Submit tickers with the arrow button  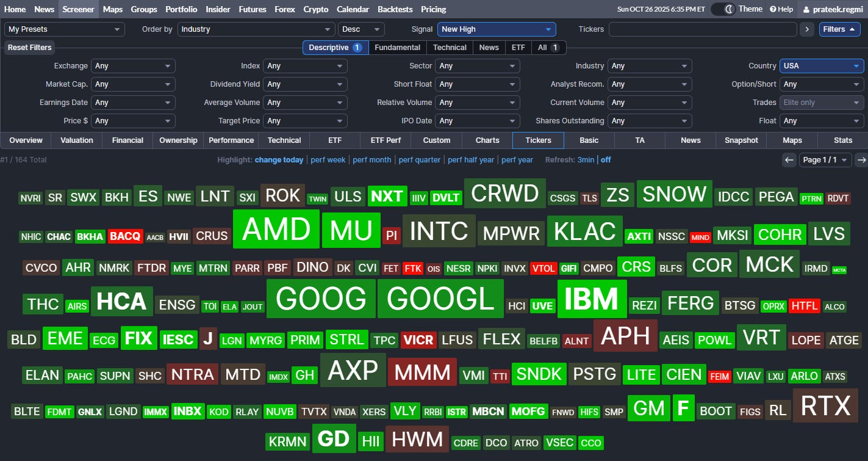(807, 29)
